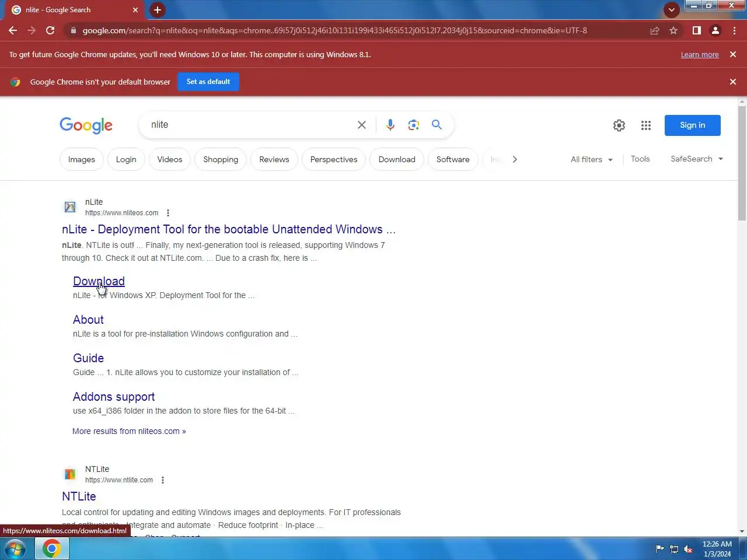Go back using the browser back arrow

click(13, 30)
